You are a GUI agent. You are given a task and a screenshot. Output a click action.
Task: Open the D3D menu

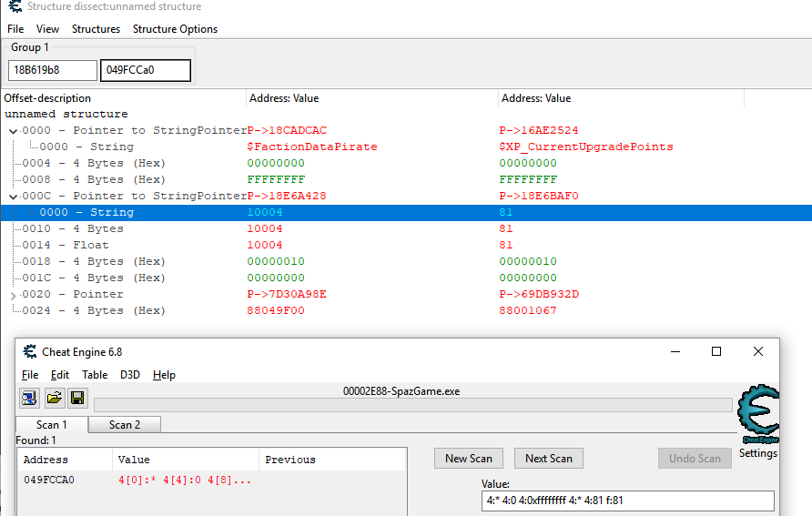(130, 375)
